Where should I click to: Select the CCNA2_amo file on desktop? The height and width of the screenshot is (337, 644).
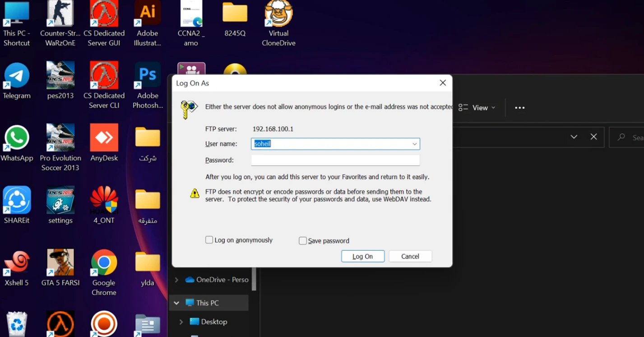coord(191,23)
